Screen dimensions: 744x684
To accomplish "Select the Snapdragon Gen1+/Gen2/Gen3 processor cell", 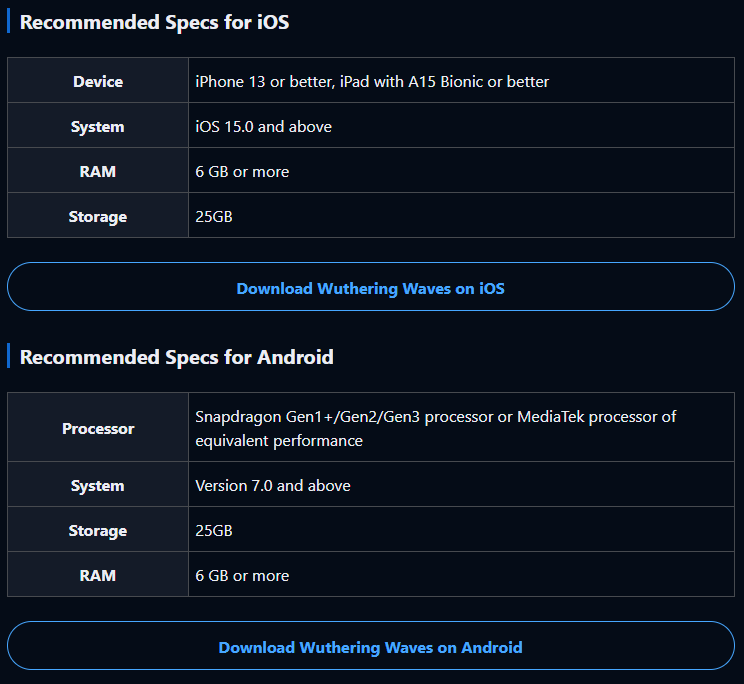I will [x=461, y=427].
